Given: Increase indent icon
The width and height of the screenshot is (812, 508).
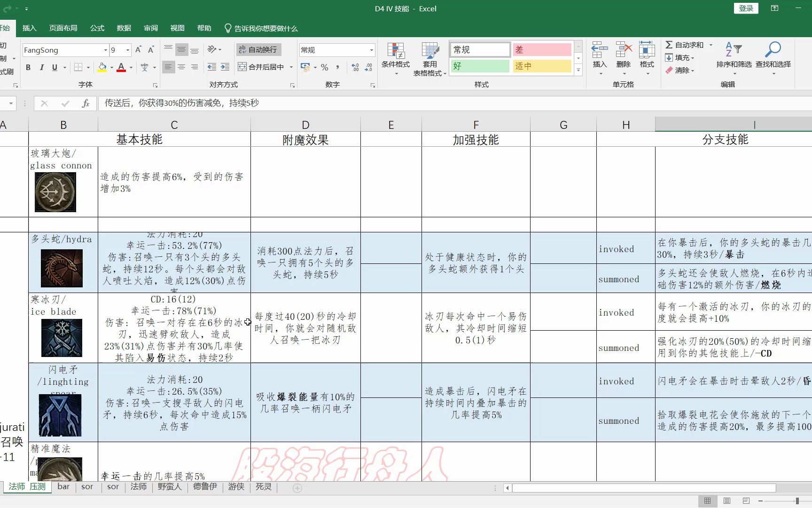Looking at the screenshot, I should pyautogui.click(x=225, y=67).
